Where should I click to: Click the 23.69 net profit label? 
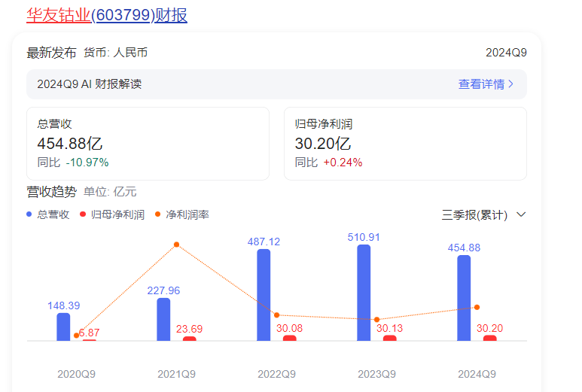coord(189,329)
